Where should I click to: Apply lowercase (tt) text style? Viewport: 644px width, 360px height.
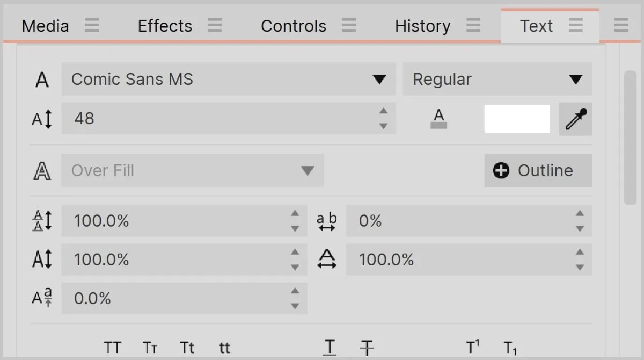pyautogui.click(x=224, y=348)
